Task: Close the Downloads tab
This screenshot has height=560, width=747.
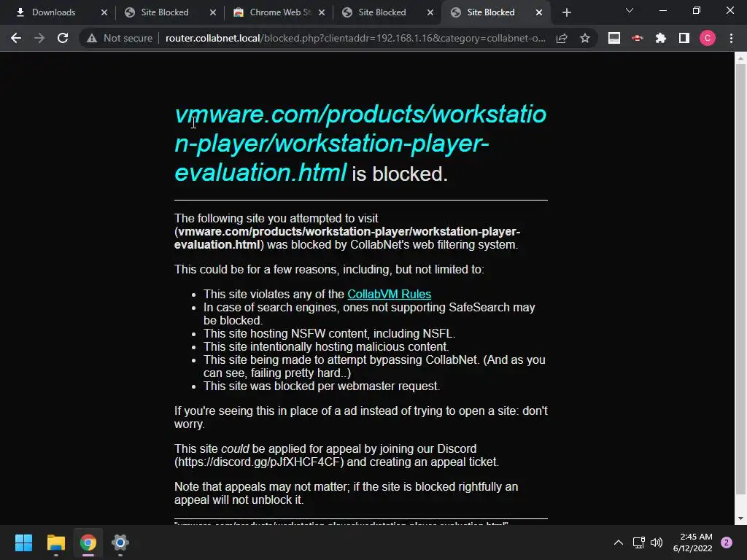Action: pyautogui.click(x=104, y=12)
